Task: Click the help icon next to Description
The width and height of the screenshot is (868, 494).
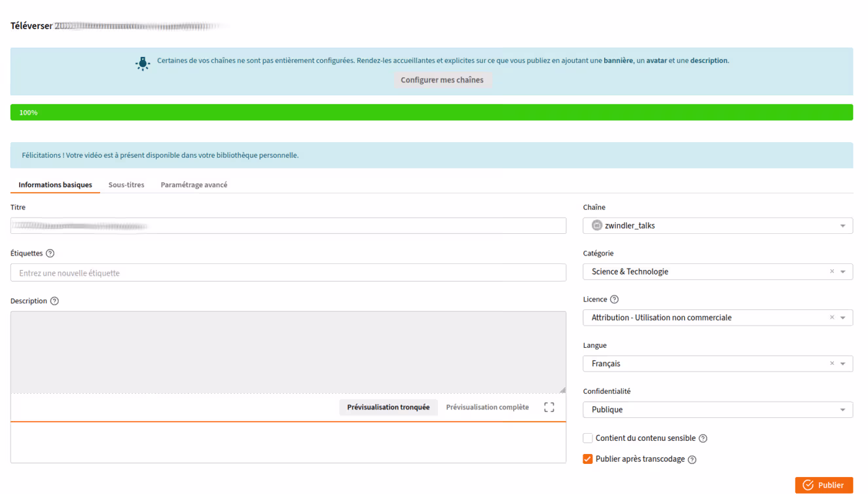Action: tap(54, 301)
